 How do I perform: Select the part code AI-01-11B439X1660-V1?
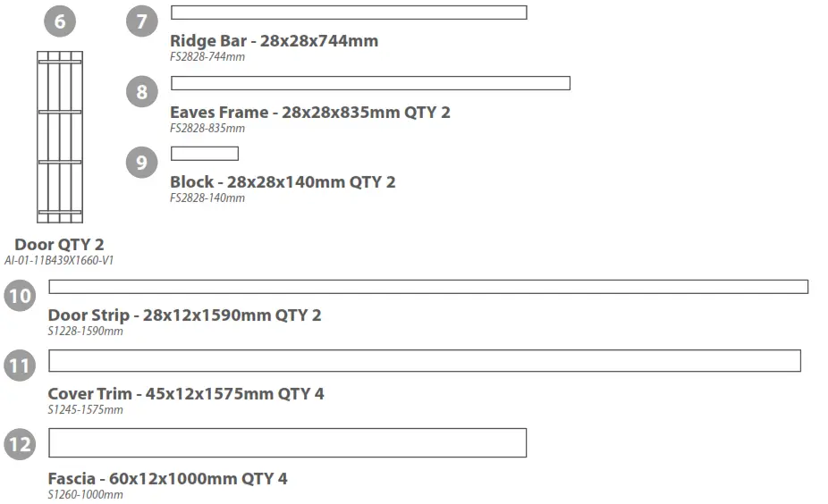(x=59, y=261)
